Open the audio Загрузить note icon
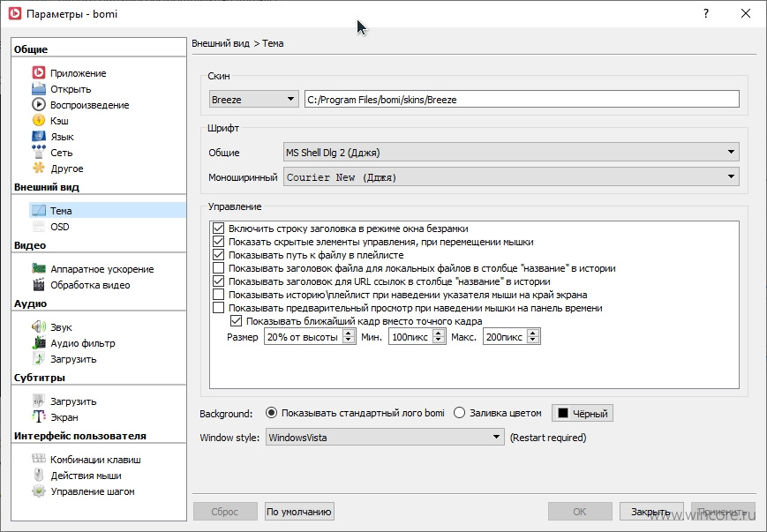 point(39,358)
